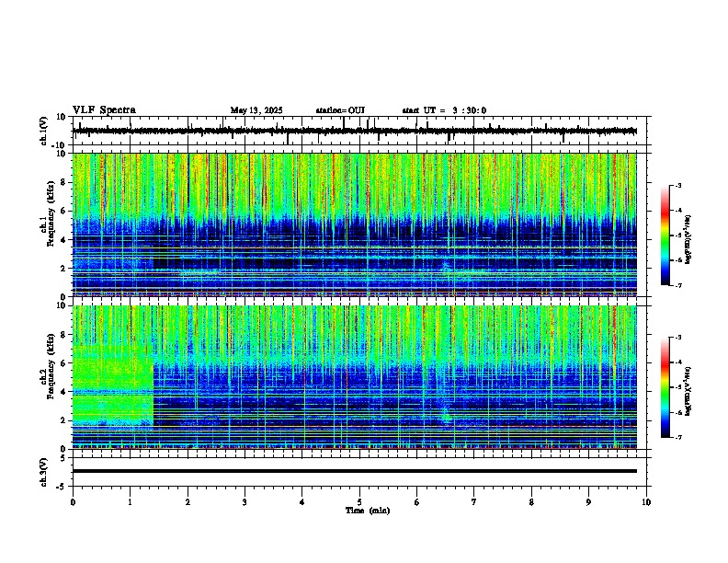
Task: Click the "8" kHz tick on ch.2 spectrogram
Action: pos(63,335)
